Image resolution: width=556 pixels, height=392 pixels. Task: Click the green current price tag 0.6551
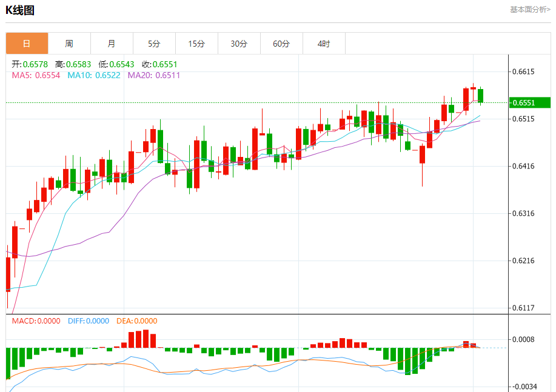(x=530, y=103)
